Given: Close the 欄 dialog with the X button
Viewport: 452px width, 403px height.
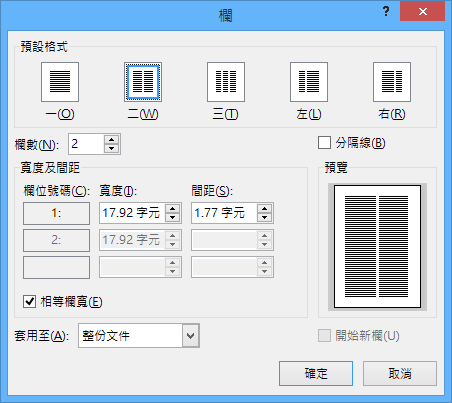Looking at the screenshot, I should point(423,12).
